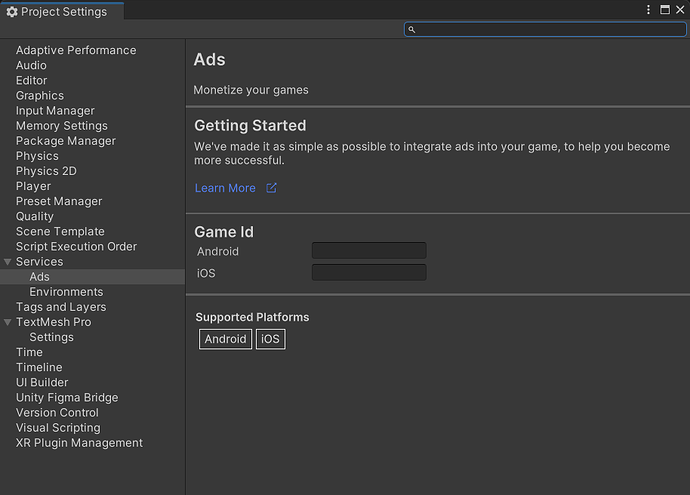Collapse the TextMesh Pro tree section
Viewport: 690px width, 495px height.
8,322
